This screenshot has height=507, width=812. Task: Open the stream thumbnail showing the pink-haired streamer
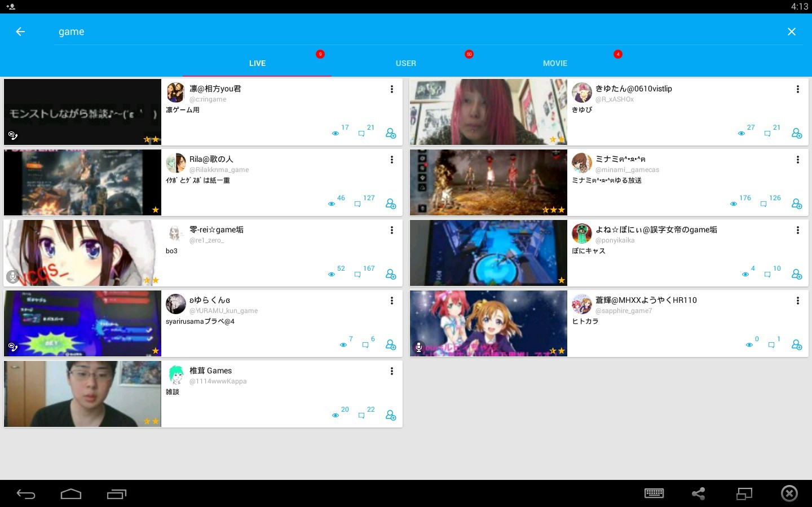488,111
